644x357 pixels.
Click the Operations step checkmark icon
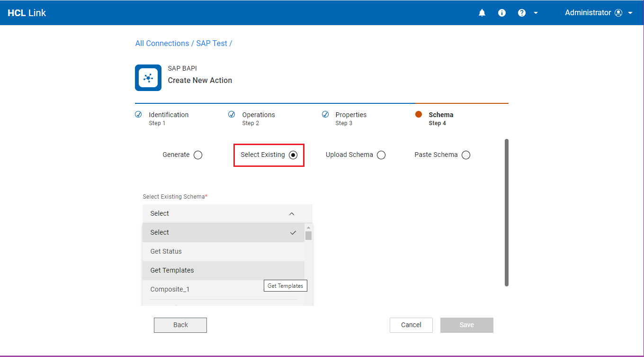[x=232, y=114]
